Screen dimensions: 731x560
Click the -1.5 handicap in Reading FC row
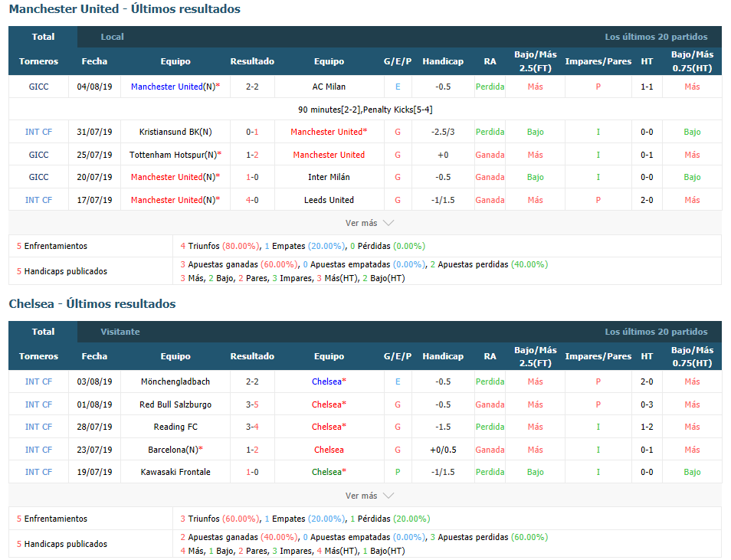click(x=443, y=427)
